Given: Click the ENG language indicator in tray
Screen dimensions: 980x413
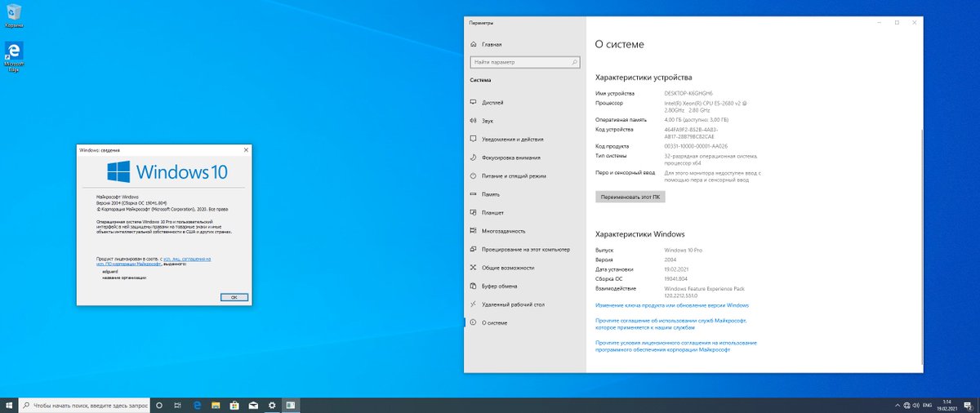Looking at the screenshot, I should (928, 405).
